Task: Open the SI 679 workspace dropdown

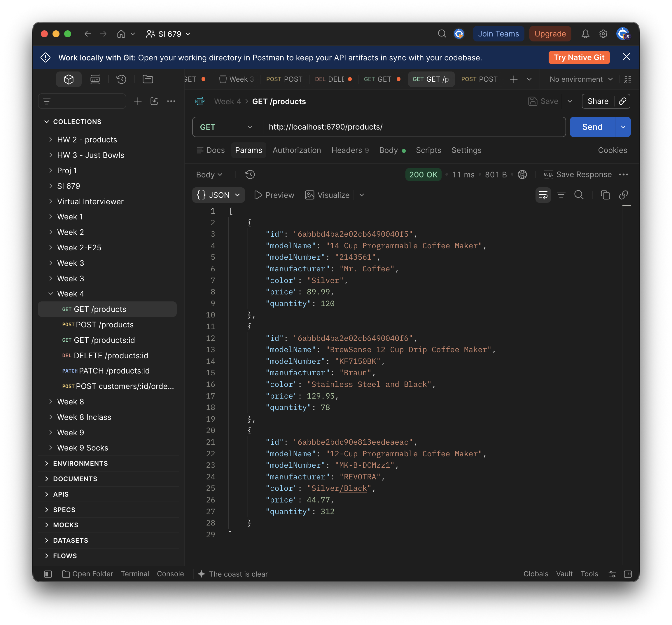Action: click(x=168, y=34)
